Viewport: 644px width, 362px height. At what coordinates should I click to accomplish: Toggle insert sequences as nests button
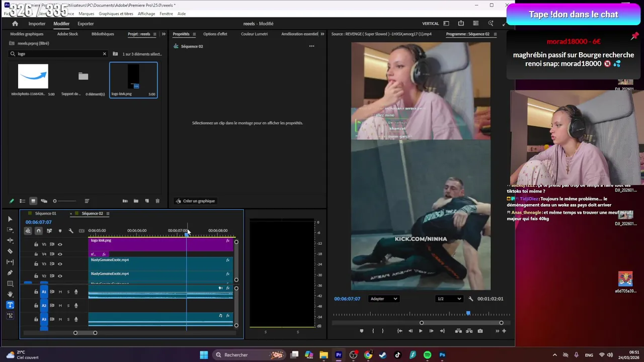(x=28, y=231)
